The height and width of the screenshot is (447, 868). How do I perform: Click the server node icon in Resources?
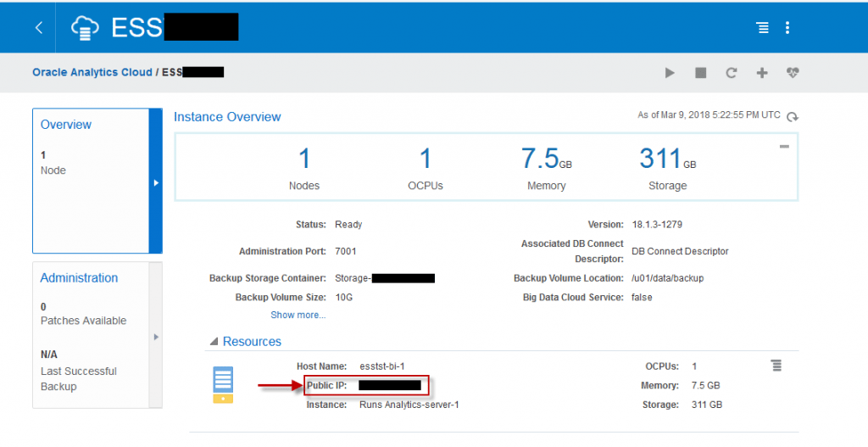223,384
